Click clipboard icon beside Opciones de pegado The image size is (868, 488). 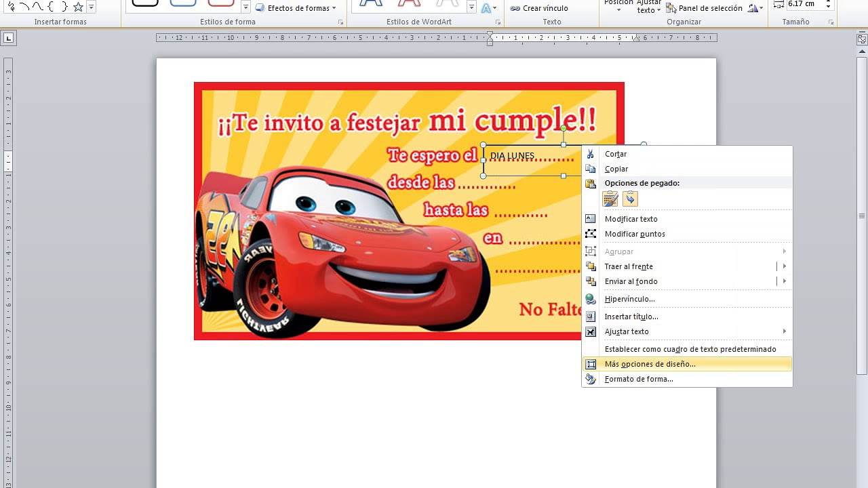click(591, 183)
